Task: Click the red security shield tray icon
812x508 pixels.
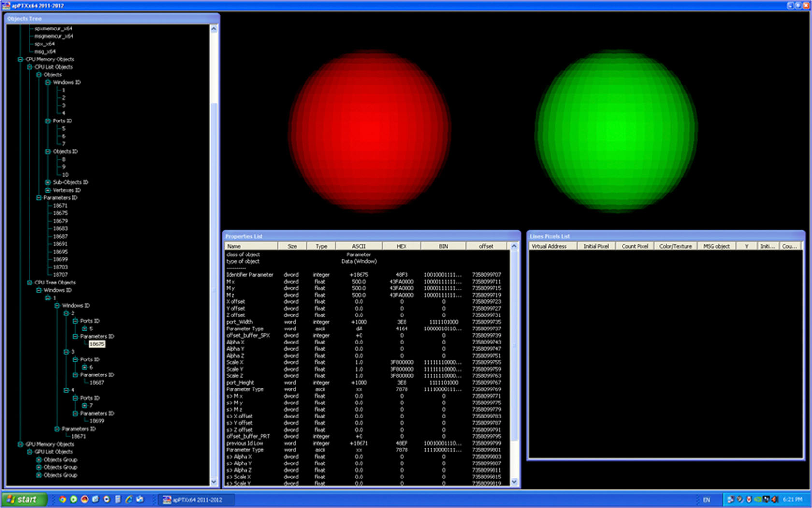Action: tap(749, 499)
